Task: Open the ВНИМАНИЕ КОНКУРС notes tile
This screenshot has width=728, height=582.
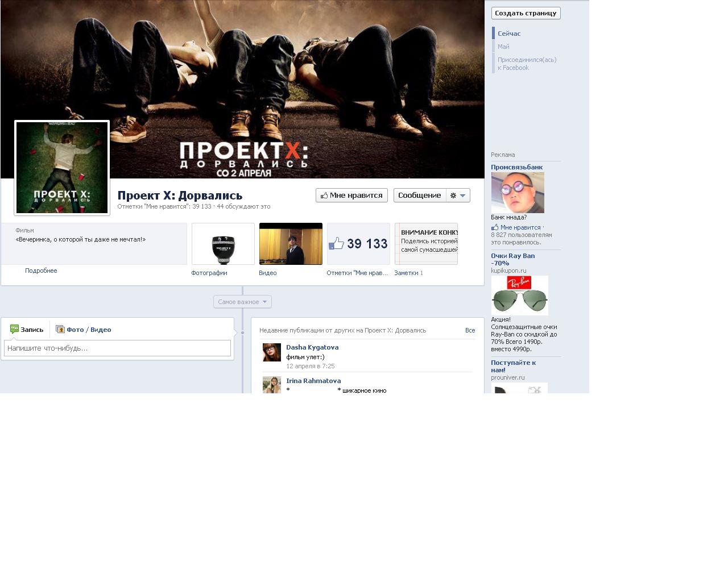Action: coord(426,244)
